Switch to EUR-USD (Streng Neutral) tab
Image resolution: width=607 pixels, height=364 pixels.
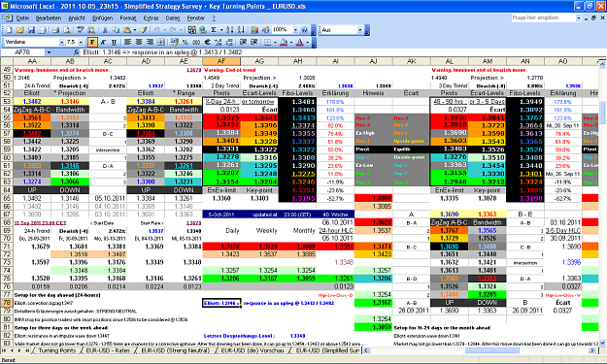click(x=175, y=350)
